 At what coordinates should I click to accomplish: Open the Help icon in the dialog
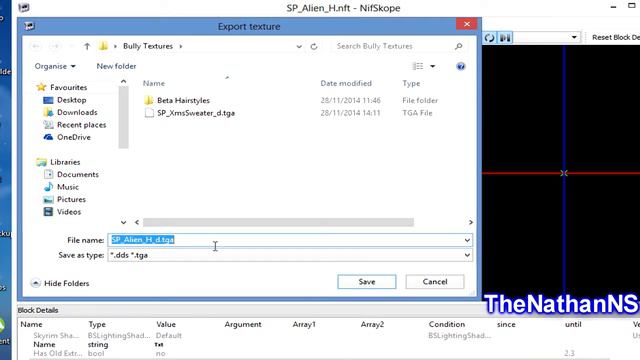[x=461, y=66]
